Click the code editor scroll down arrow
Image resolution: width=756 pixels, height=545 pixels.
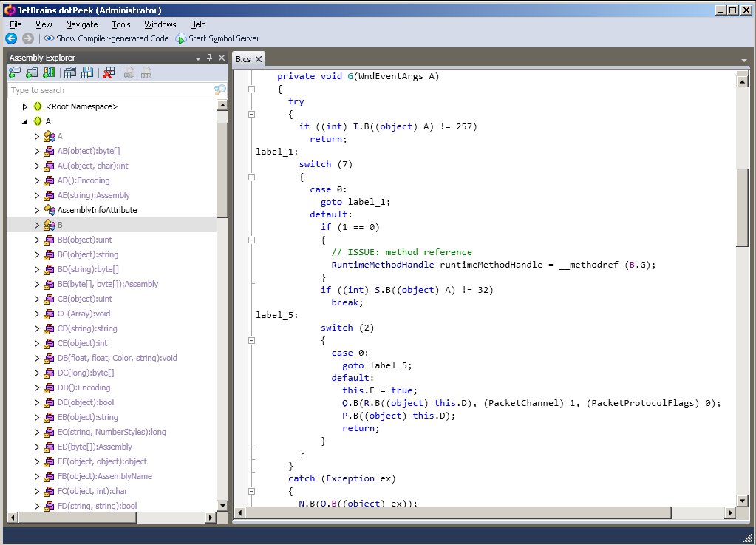tap(743, 501)
